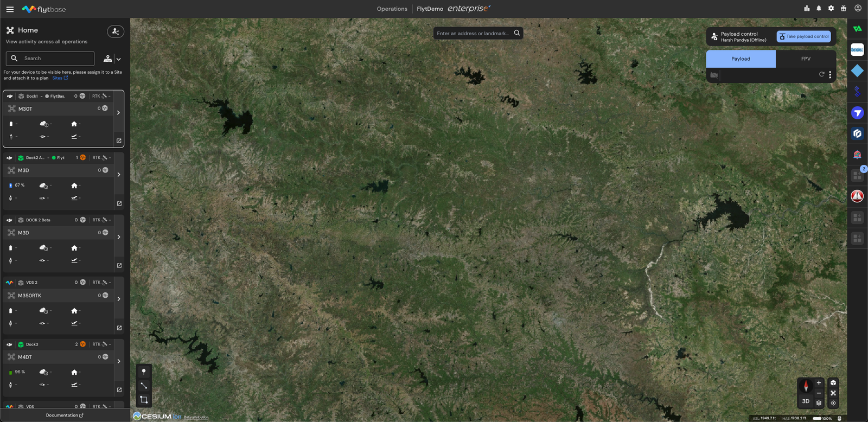Toggle the payload camera off icon
This screenshot has width=868, height=422.
(714, 75)
